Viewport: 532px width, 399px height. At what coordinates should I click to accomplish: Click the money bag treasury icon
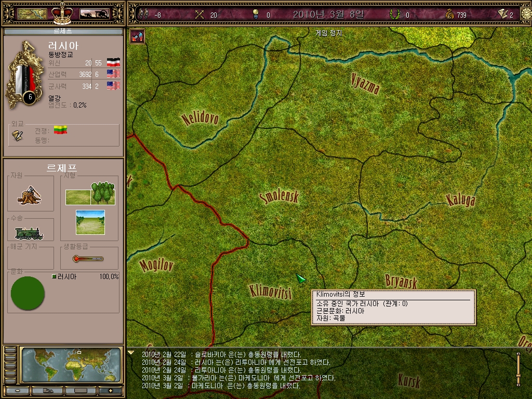(449, 15)
